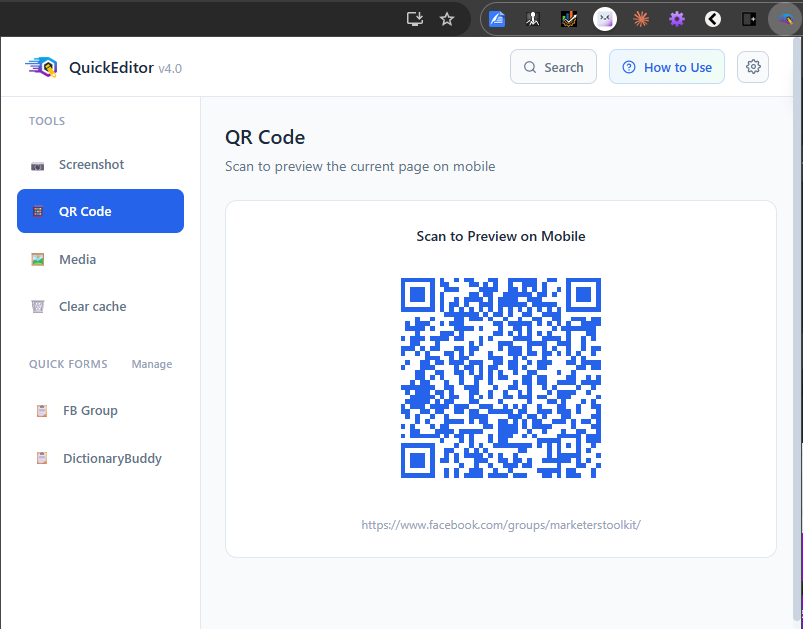This screenshot has width=803, height=629.
Task: Open the orange starburst extension icon
Action: point(641,19)
